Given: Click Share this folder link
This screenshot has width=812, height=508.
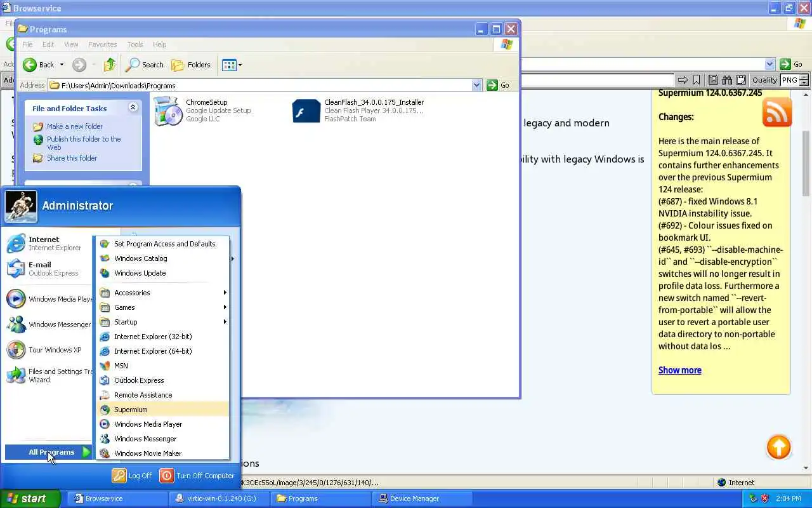Looking at the screenshot, I should 72,158.
